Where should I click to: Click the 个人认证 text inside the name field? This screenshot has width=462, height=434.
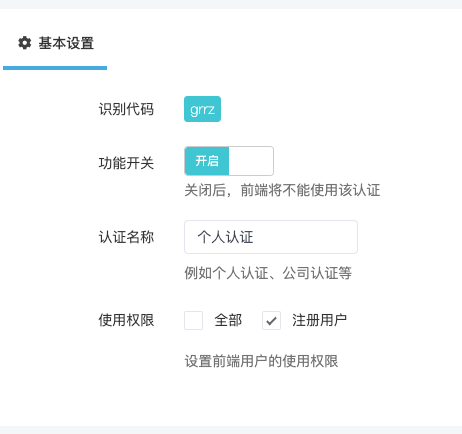[x=225, y=237]
